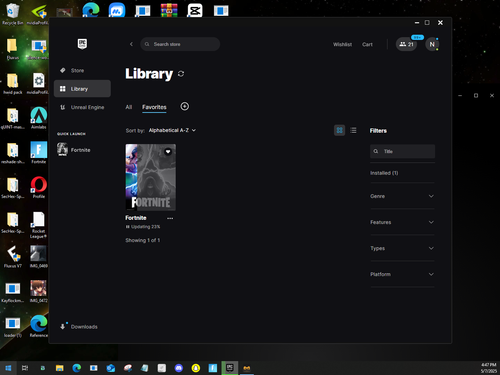Select the Opera Profile desktop shortcut
The width and height of the screenshot is (500, 375).
coord(39,187)
